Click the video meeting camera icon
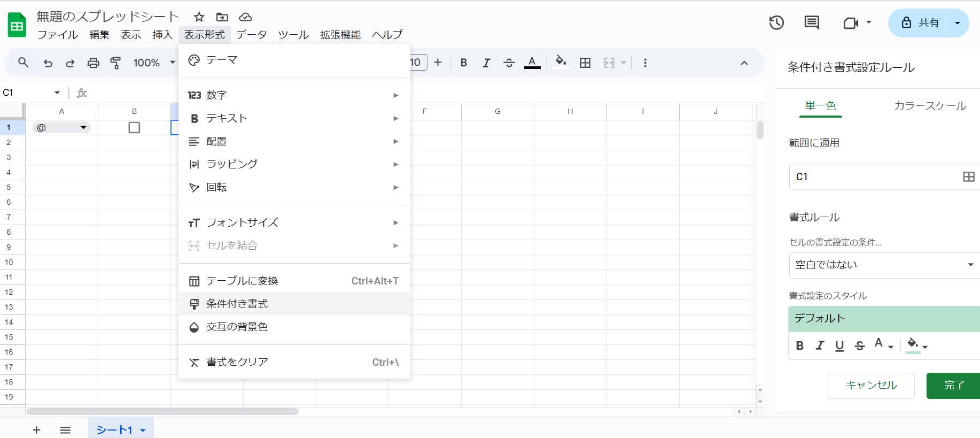 pos(851,22)
